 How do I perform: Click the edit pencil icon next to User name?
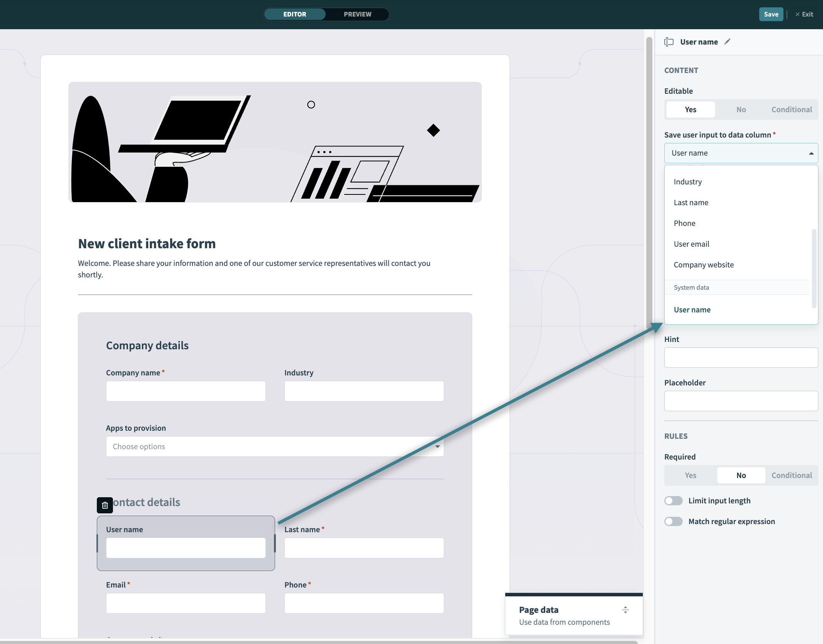(727, 41)
